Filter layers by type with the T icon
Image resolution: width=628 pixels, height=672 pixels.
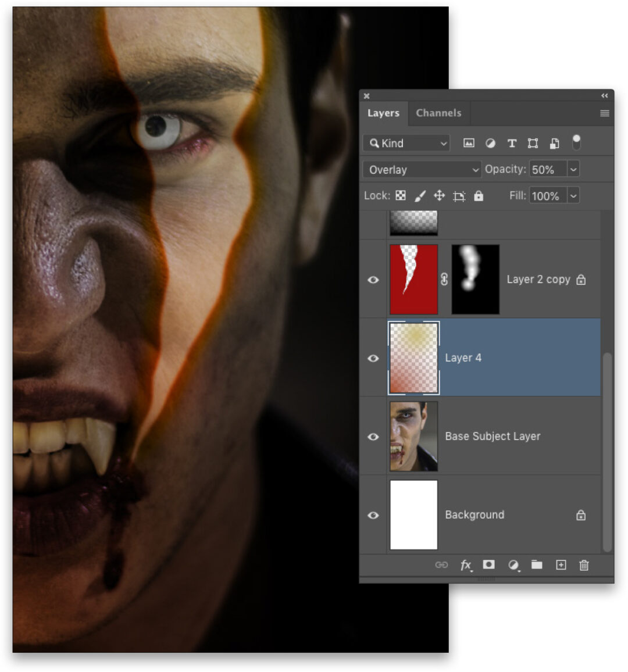pos(512,143)
